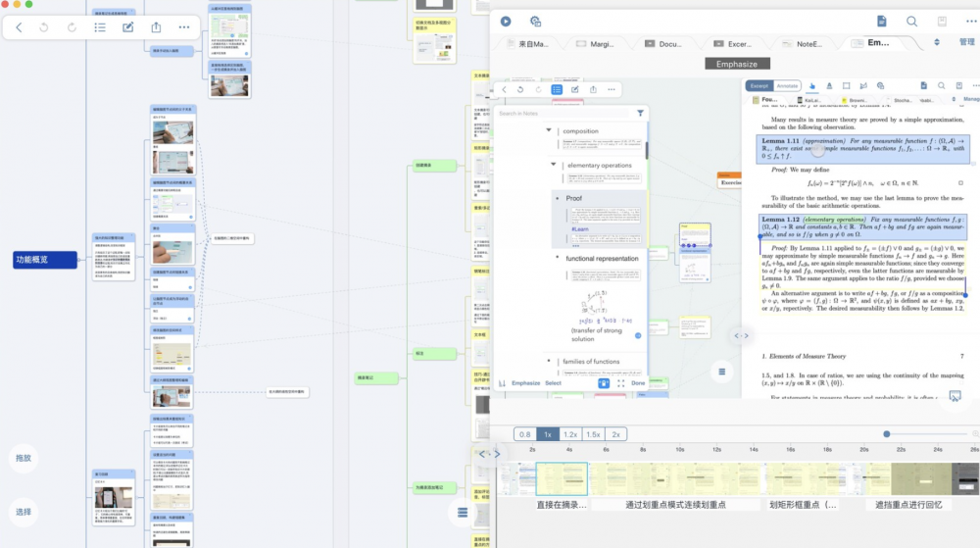The height and width of the screenshot is (548, 980).
Task: Open the document icon in the player header
Action: [x=882, y=22]
